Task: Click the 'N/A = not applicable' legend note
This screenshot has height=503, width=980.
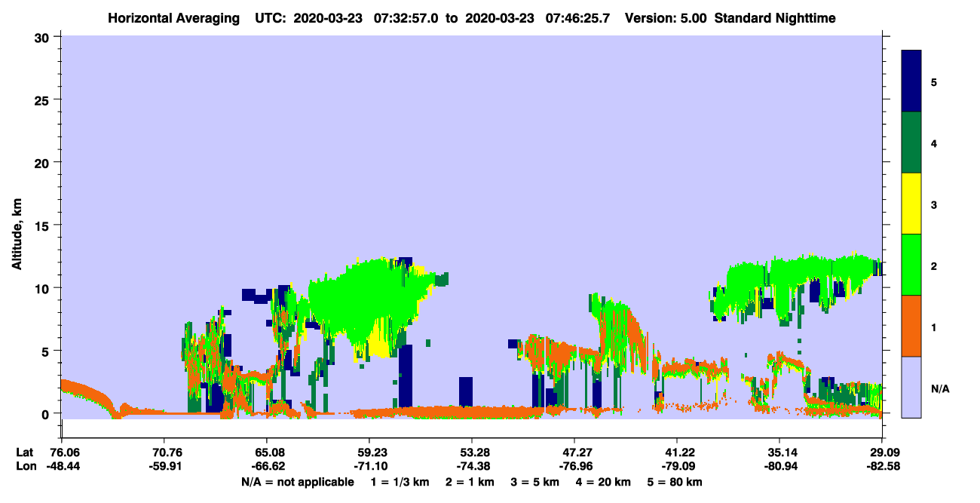Action: pos(297,481)
